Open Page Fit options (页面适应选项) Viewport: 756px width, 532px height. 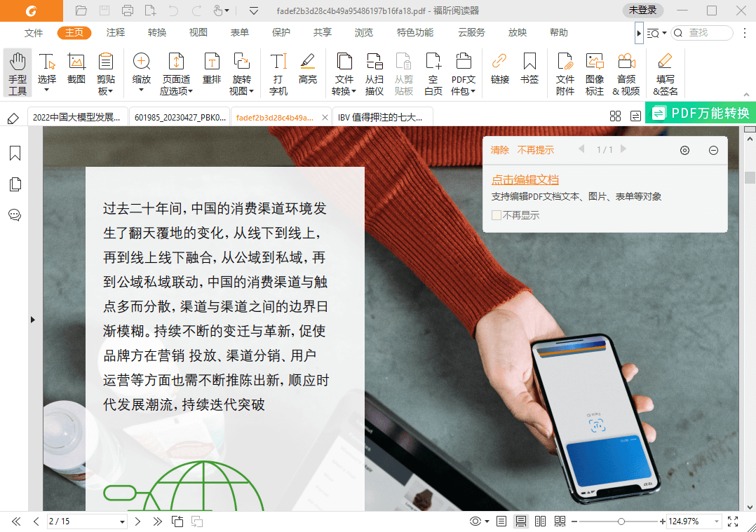pyautogui.click(x=176, y=73)
